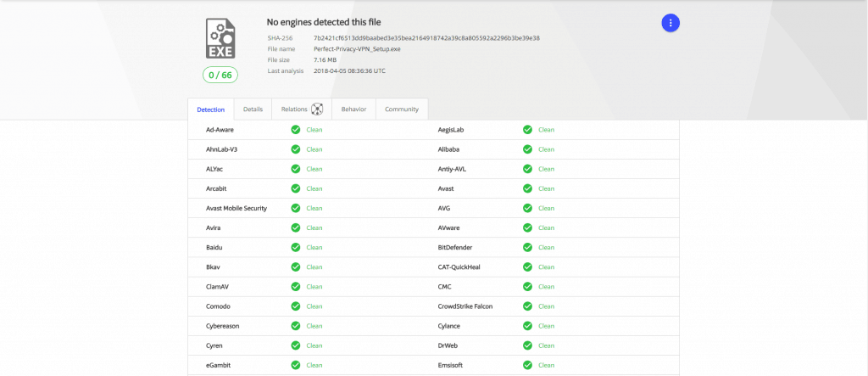The image size is (868, 376).
Task: Click the green check icon beside Cylance
Action: 527,326
